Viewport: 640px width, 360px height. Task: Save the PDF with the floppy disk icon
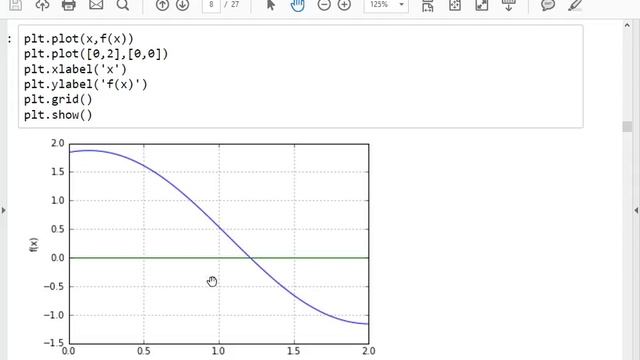pyautogui.click(x=16, y=5)
